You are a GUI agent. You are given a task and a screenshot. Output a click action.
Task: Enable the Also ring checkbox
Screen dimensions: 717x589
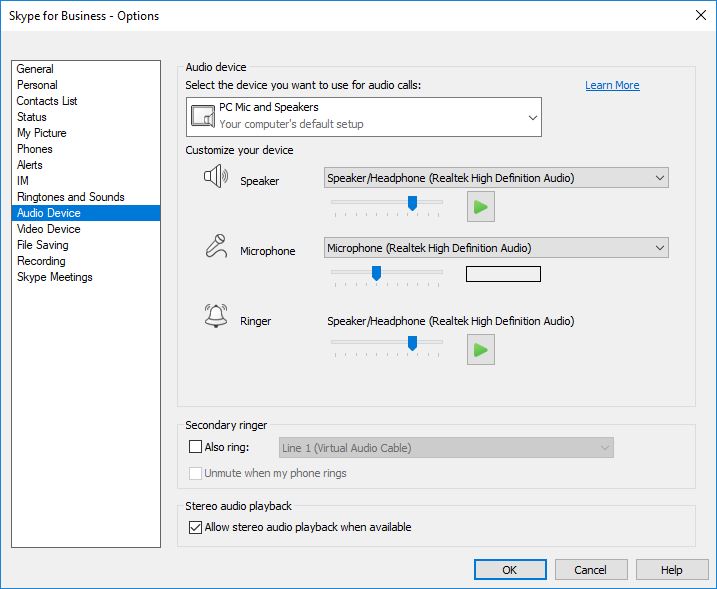(x=195, y=446)
